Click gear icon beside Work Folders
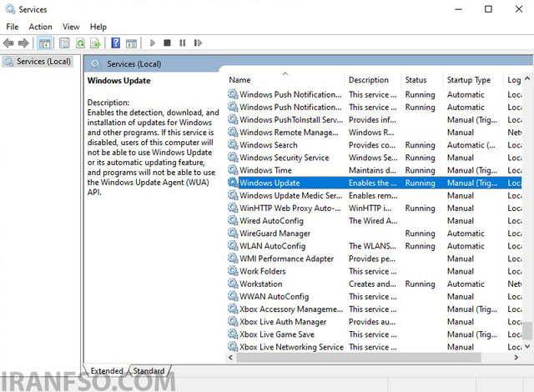The height and width of the screenshot is (392, 534). [x=233, y=271]
